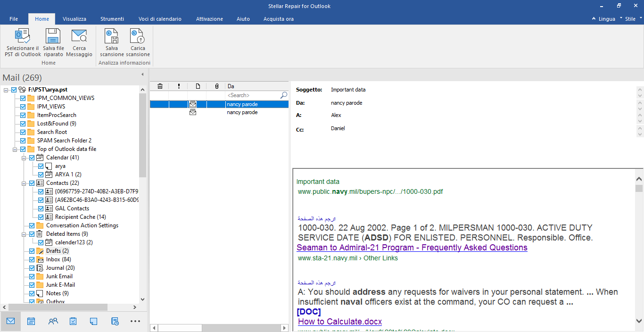Click the Carica scansione icon
This screenshot has width=644, height=332.
click(x=138, y=36)
